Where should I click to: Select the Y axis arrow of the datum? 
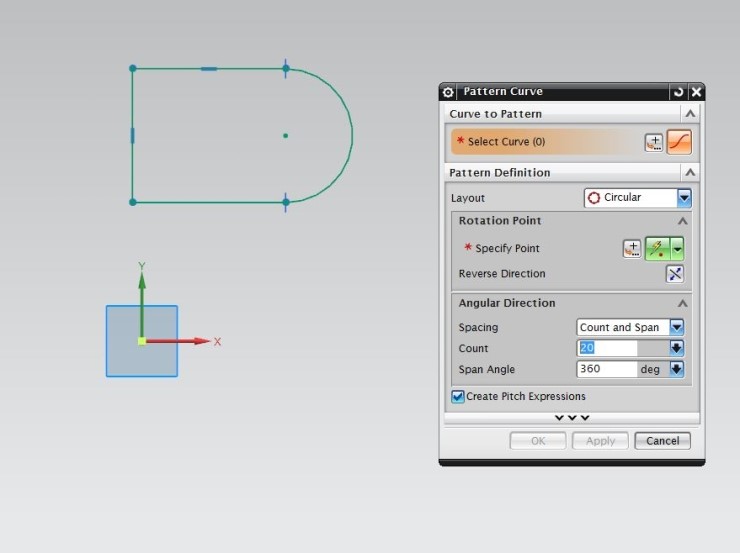[x=142, y=302]
